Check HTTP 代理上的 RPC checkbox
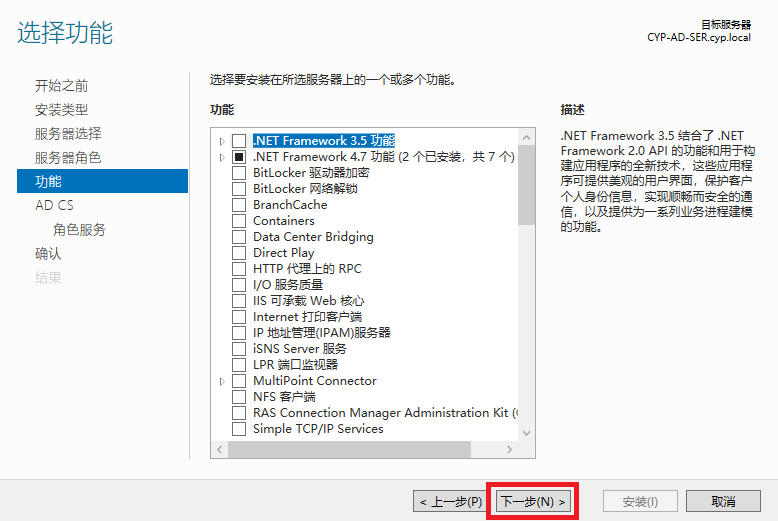This screenshot has height=521, width=778. coord(239,268)
